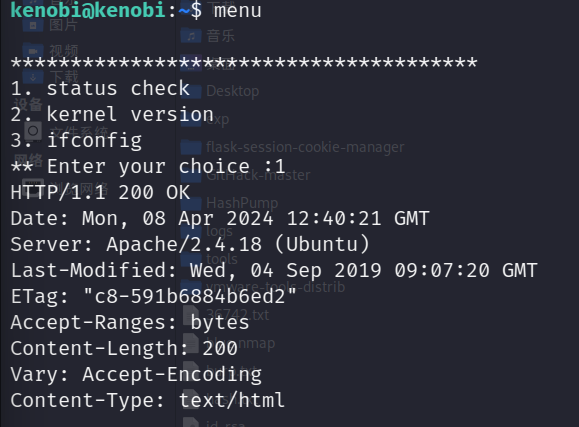Click the flask-session-cookie-manager folder icon
Image resolution: width=579 pixels, height=427 pixels.
(x=191, y=147)
